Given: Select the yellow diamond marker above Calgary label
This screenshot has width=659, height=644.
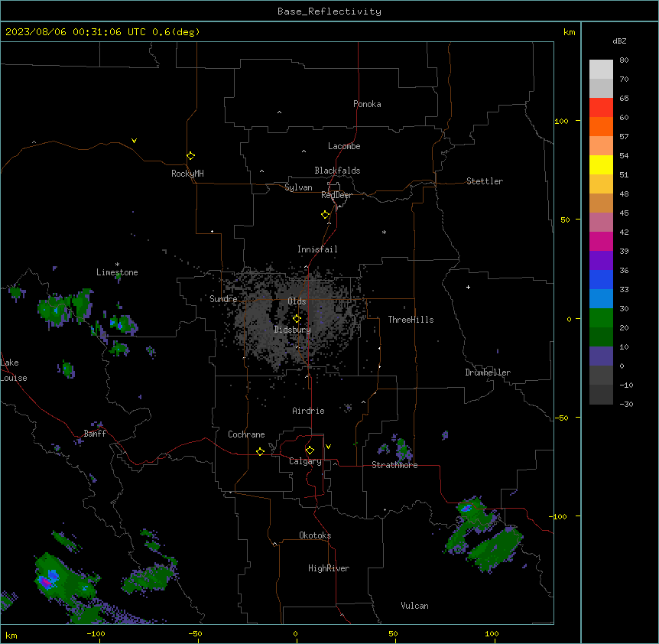Looking at the screenshot, I should pos(310,450).
